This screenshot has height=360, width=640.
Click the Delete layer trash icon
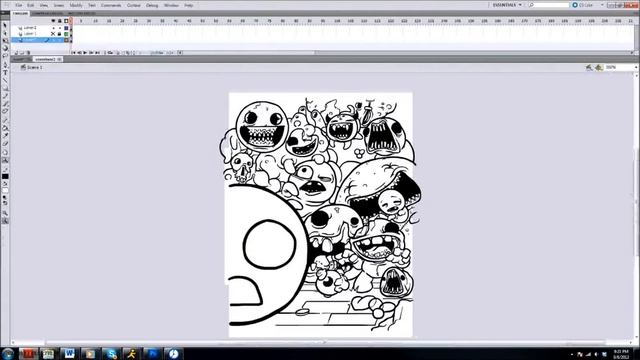28,53
